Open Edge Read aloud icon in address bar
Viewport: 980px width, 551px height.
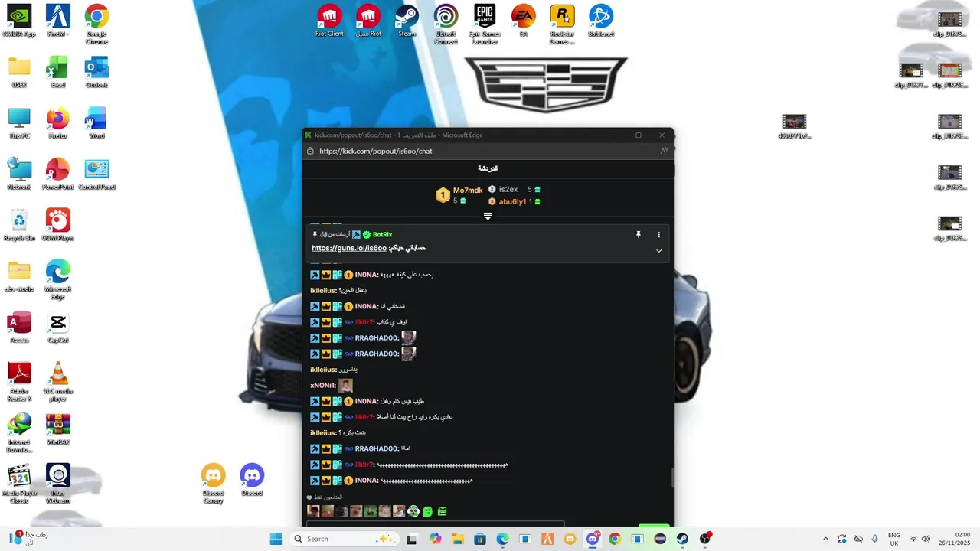pos(664,151)
